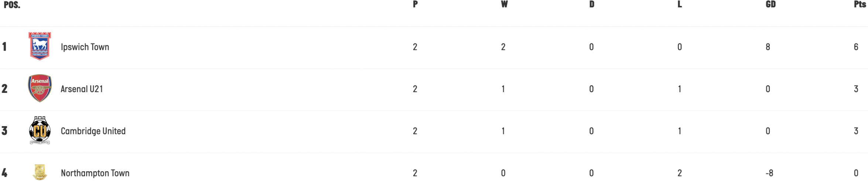868x185 pixels.
Task: Open the Cambridge United team link
Action: coord(93,131)
